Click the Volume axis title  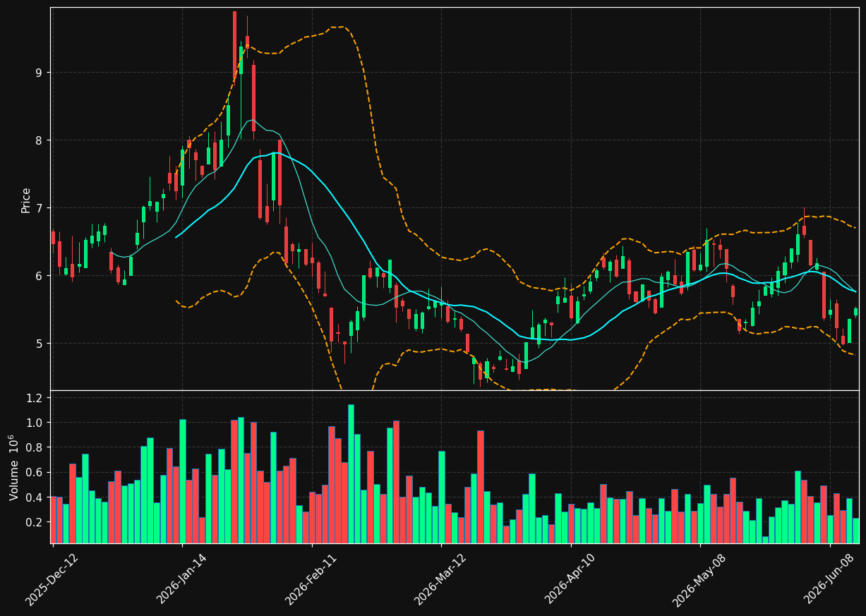[x=14, y=467]
